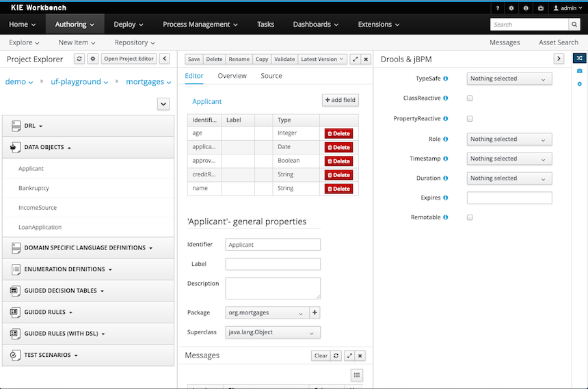Image resolution: width=588 pixels, height=389 pixels.
Task: Click the Expires input field
Action: tap(509, 198)
